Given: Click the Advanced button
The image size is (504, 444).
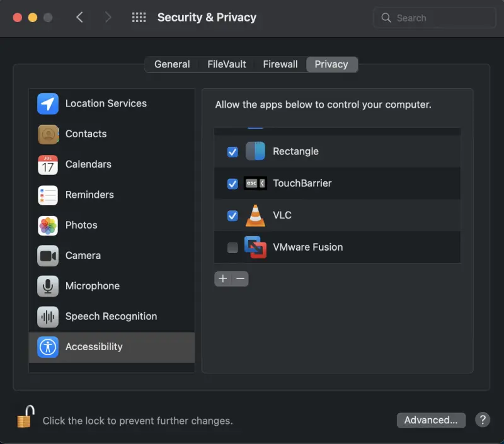Looking at the screenshot, I should click(x=431, y=420).
